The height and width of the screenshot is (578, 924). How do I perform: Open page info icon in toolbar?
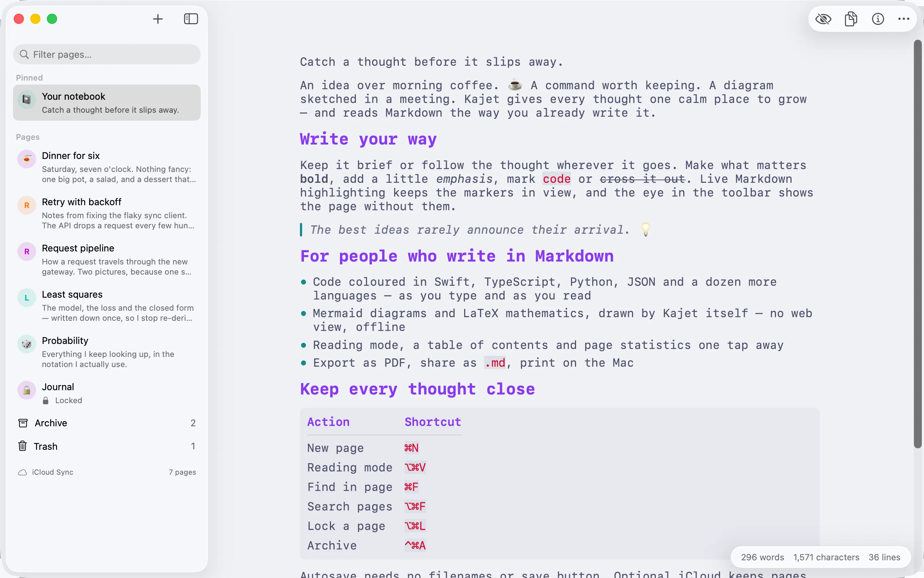click(x=878, y=19)
